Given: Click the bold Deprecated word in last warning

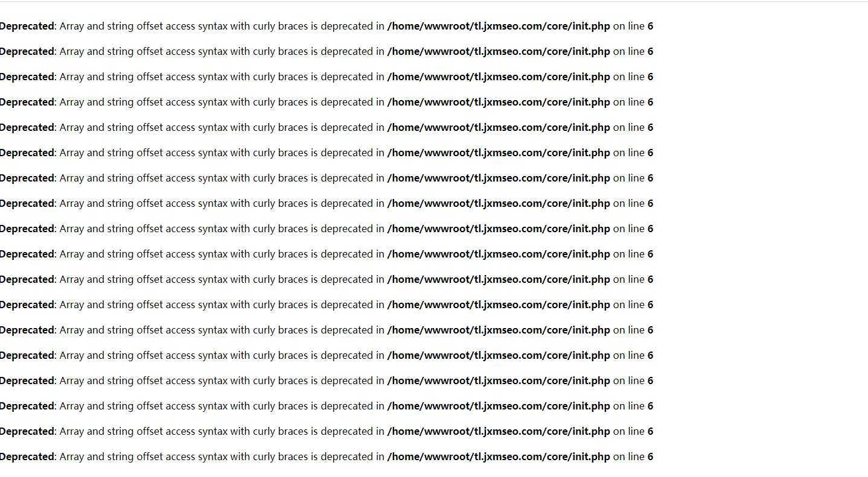Looking at the screenshot, I should pyautogui.click(x=27, y=457).
